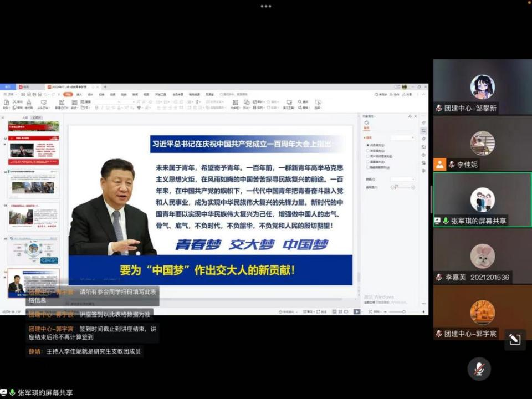Screen dimensions: 532x399
Task: Select 李嘉芙 participant video tile
Action: pyautogui.click(x=482, y=256)
